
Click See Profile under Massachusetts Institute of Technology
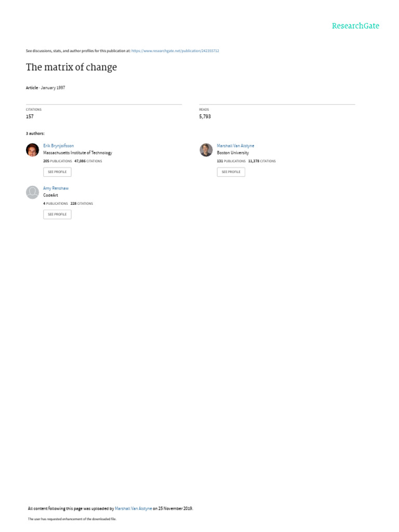tap(57, 171)
